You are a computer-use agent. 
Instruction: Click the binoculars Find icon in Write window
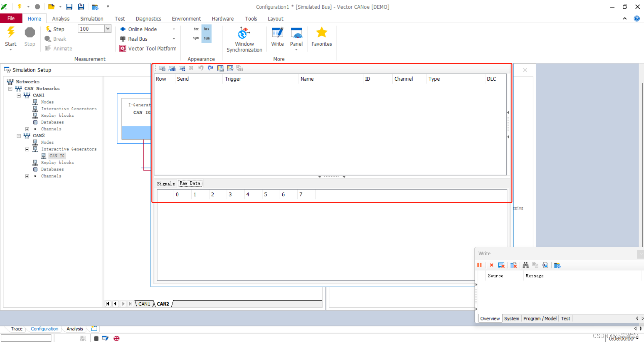pyautogui.click(x=526, y=265)
